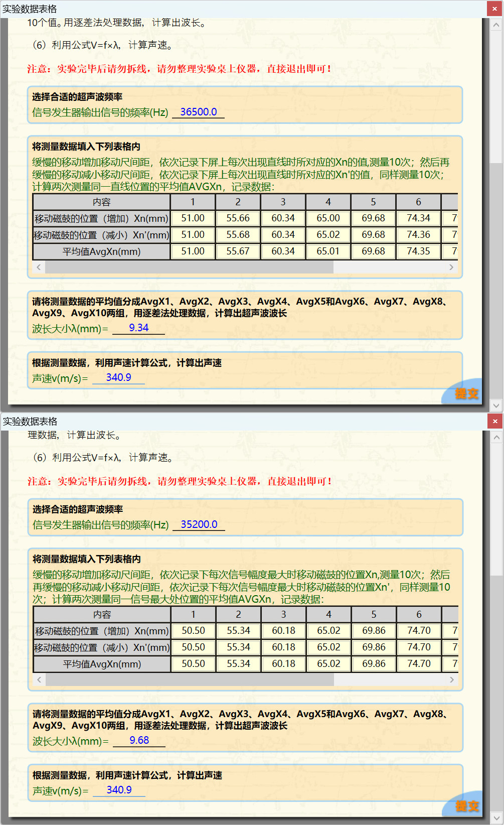This screenshot has height=825, width=504.
Task: Click the frequency field showing 36500.0
Action: pyautogui.click(x=198, y=112)
